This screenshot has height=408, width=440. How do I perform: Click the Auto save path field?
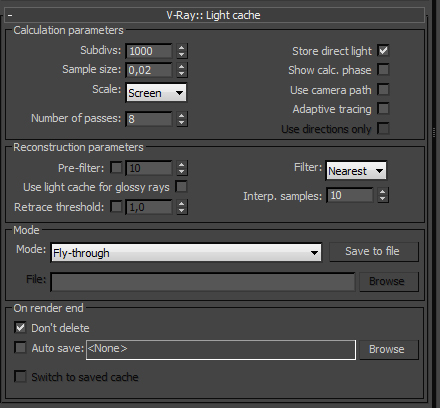(221, 350)
